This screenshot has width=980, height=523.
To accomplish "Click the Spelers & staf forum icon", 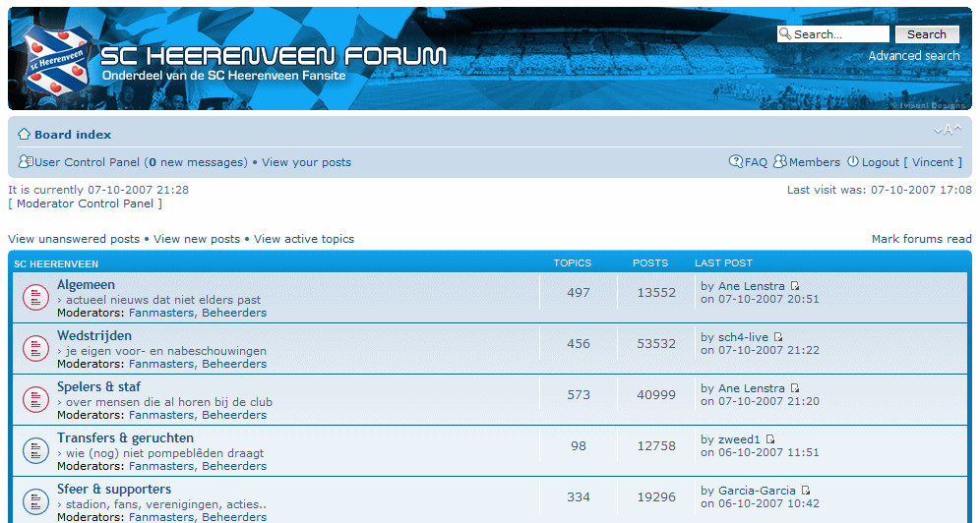I will [35, 400].
